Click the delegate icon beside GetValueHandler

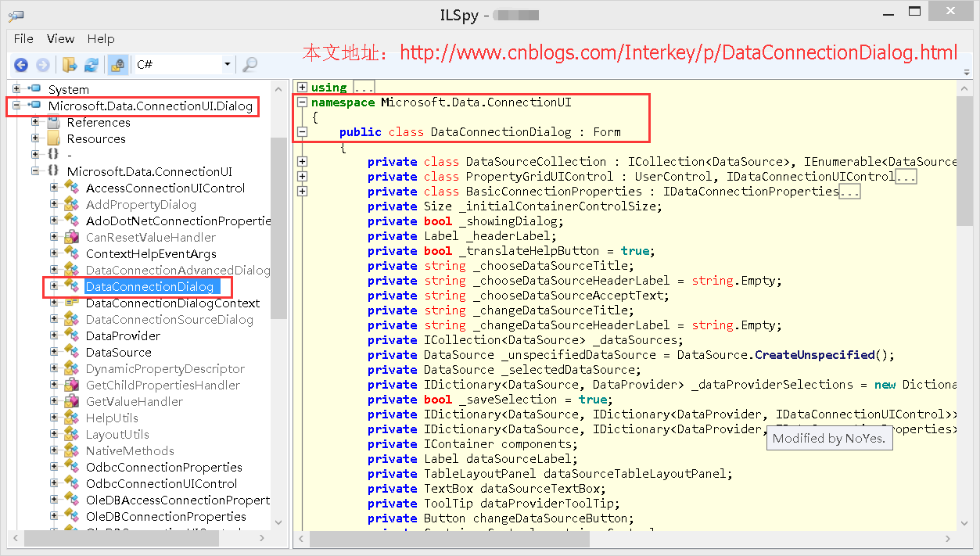72,401
